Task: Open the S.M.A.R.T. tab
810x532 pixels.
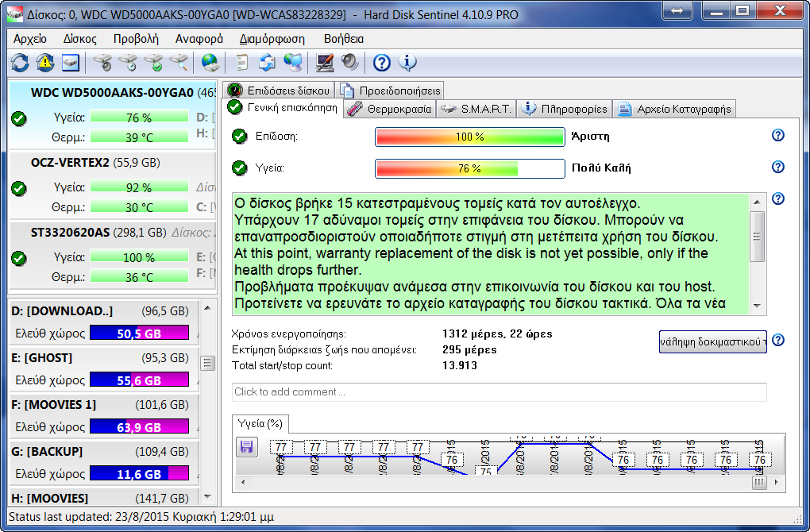Action: (476, 109)
